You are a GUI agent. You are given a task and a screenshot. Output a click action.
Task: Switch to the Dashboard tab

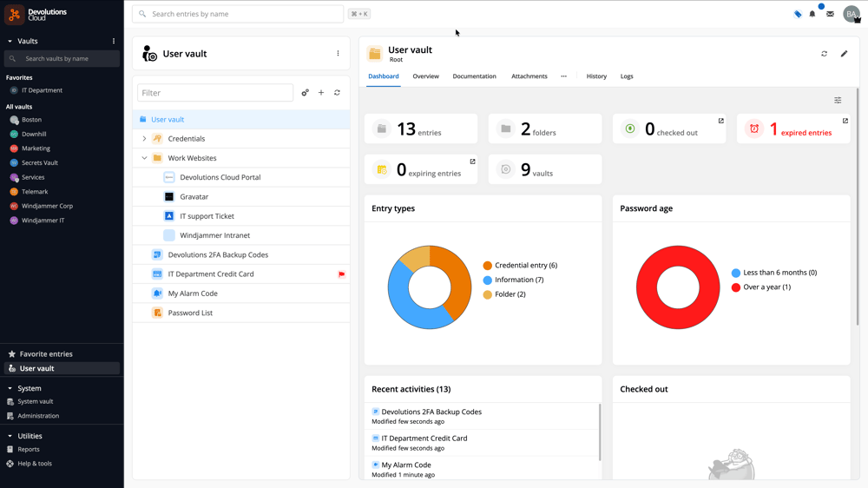point(383,76)
